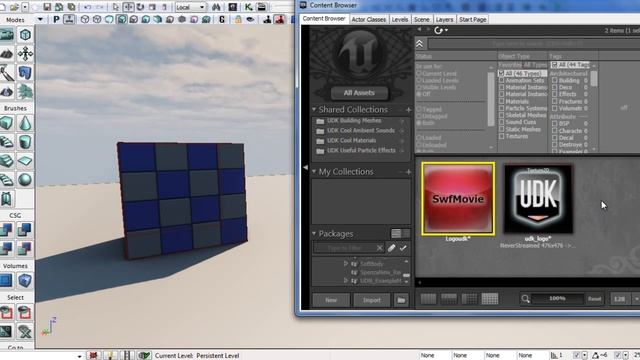Click the open-folder icon next to Import

pyautogui.click(x=401, y=300)
